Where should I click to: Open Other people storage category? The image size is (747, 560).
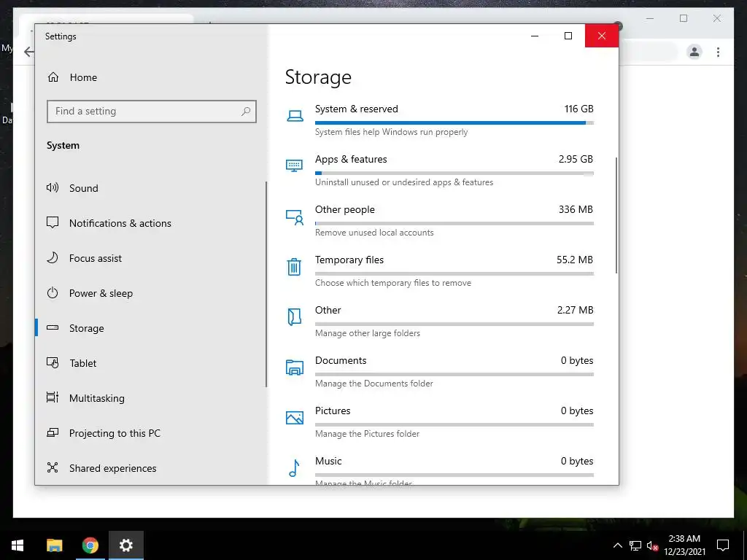coord(440,220)
